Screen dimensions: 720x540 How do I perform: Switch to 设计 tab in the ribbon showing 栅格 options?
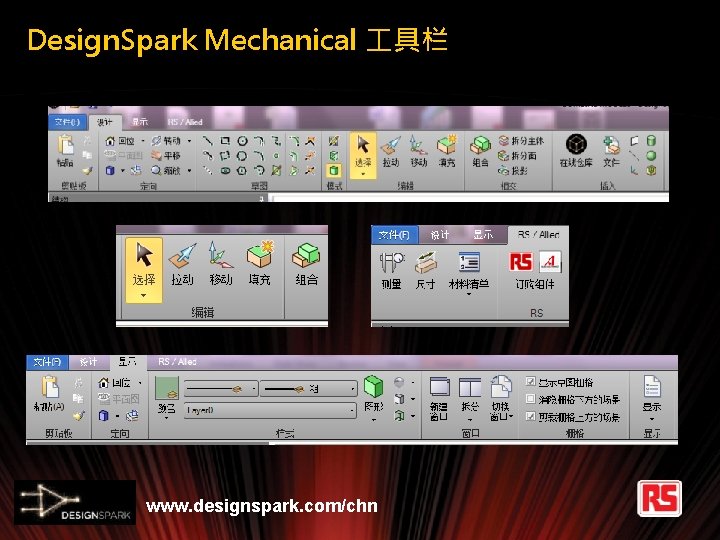tap(89, 362)
